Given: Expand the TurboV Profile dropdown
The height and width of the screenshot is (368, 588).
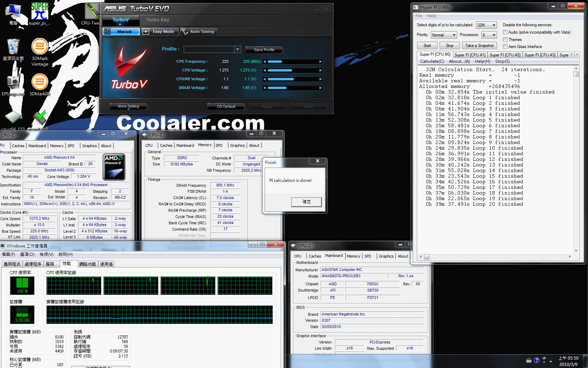Looking at the screenshot, I should [238, 49].
